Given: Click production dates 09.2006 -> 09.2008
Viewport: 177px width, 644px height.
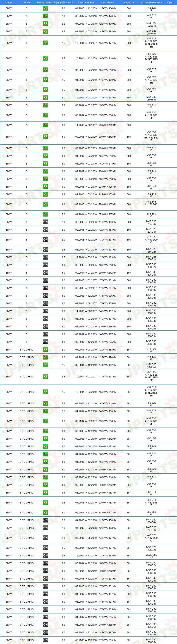Looking at the screenshot, I should click(86, 446).
